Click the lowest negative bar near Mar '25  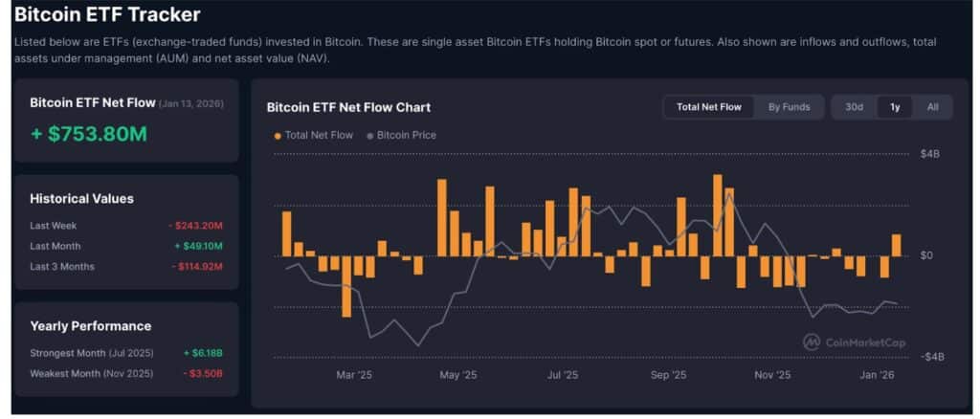[x=346, y=285]
